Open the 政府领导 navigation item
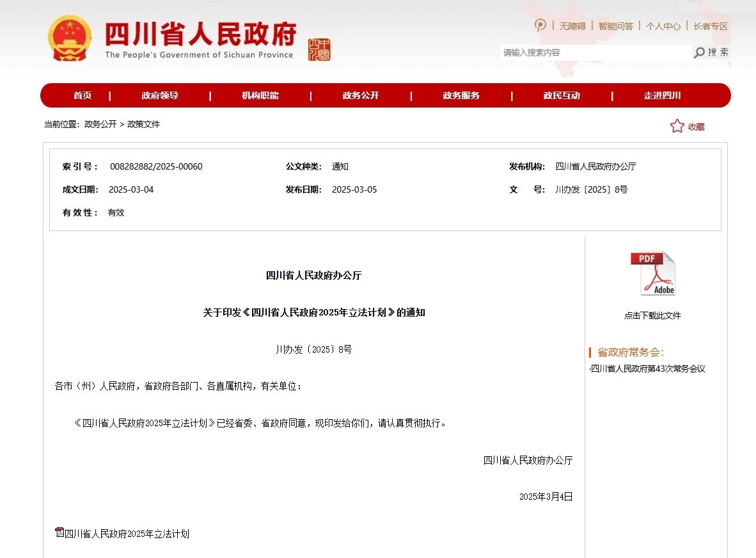This screenshot has width=756, height=558. [160, 95]
